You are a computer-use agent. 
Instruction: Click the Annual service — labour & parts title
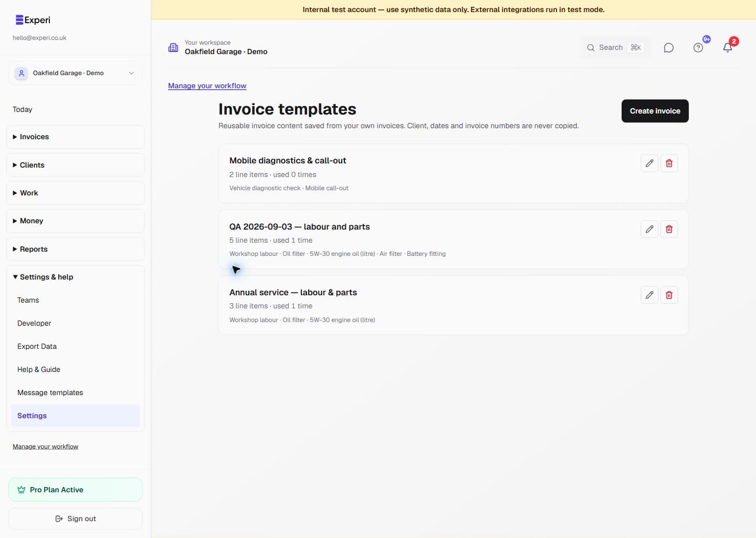(x=293, y=293)
